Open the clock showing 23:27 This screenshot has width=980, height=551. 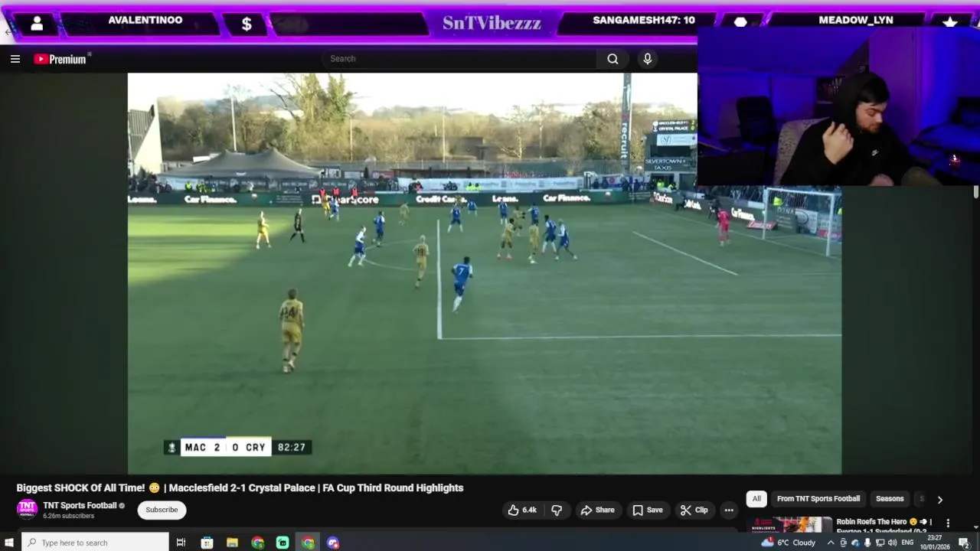pyautogui.click(x=935, y=543)
